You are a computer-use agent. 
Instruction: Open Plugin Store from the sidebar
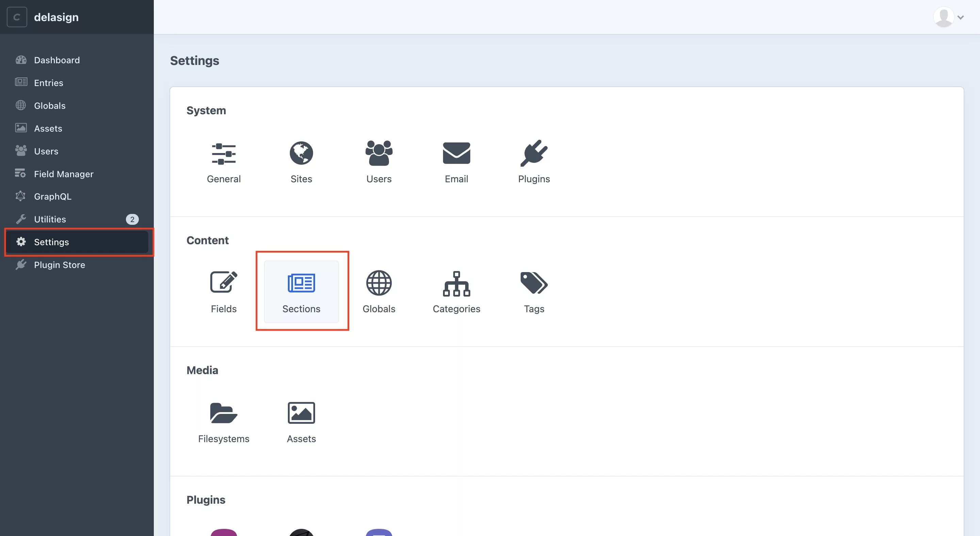pos(77,265)
